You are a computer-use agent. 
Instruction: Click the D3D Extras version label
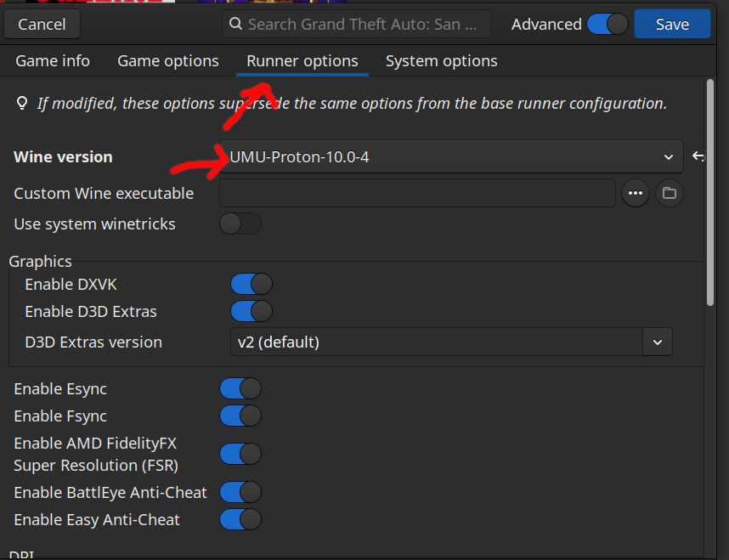93,342
